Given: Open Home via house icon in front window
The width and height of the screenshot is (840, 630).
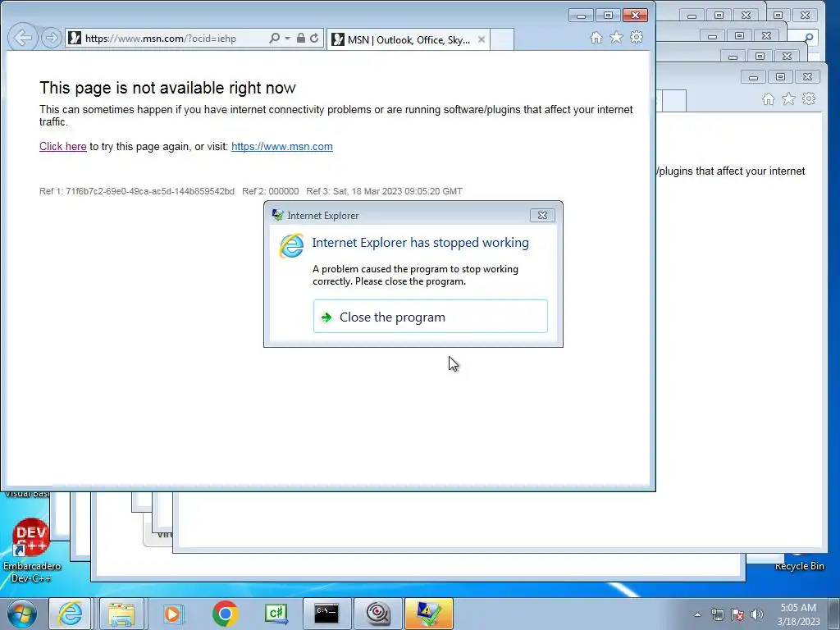Looking at the screenshot, I should pos(596,38).
